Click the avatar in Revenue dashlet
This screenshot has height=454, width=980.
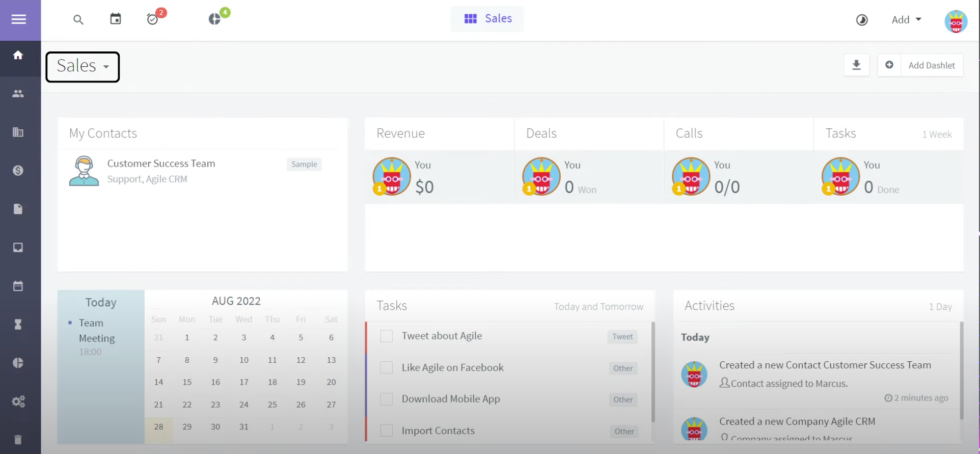391,176
